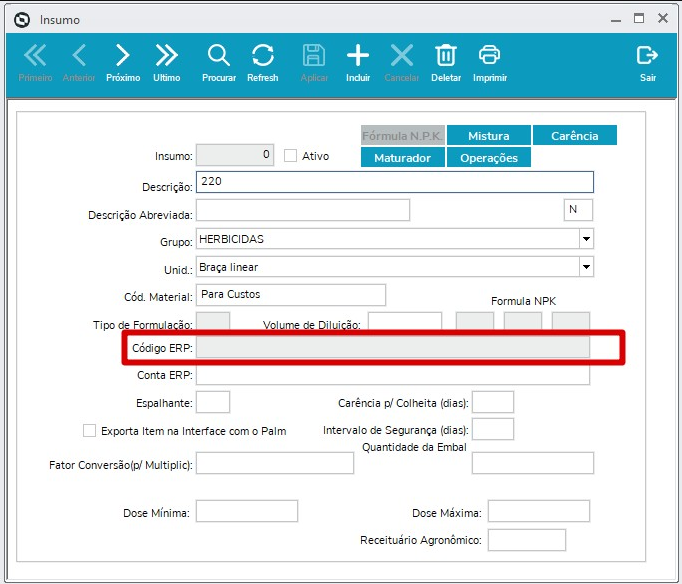Open the Unid. dropdown arrow

(x=586, y=267)
